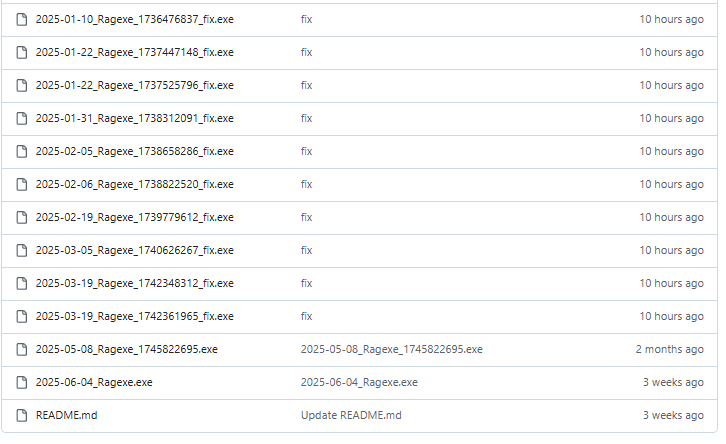Click file icon beside 2025-06-04_Ragexe.exe

pyautogui.click(x=22, y=382)
